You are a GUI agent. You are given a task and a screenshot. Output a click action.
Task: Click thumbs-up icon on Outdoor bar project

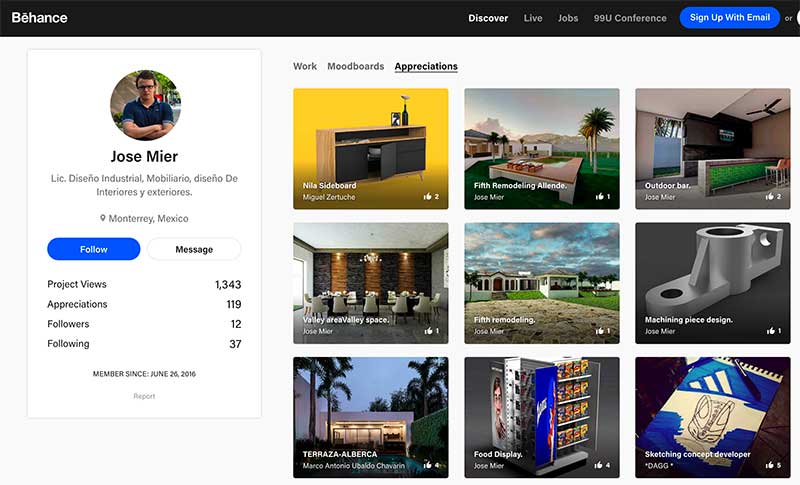pos(770,196)
